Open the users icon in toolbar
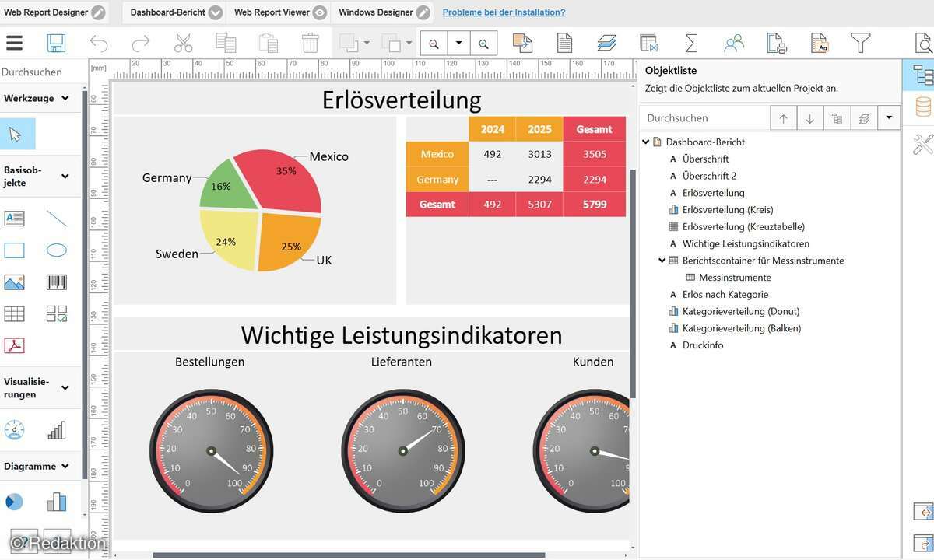 (733, 43)
